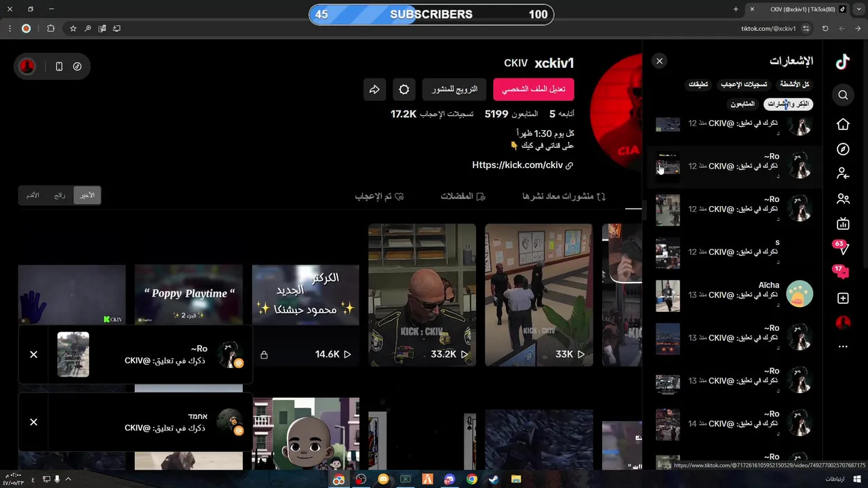Open the 'Poppy Playtime' video thumbnail
Screen dimensions: 868x488
[189, 295]
